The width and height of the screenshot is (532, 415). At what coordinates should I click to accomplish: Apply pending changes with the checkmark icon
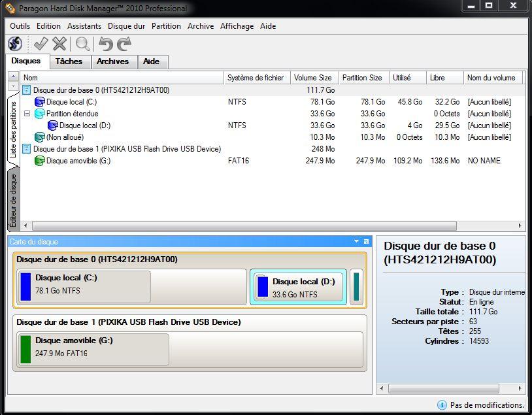click(41, 44)
